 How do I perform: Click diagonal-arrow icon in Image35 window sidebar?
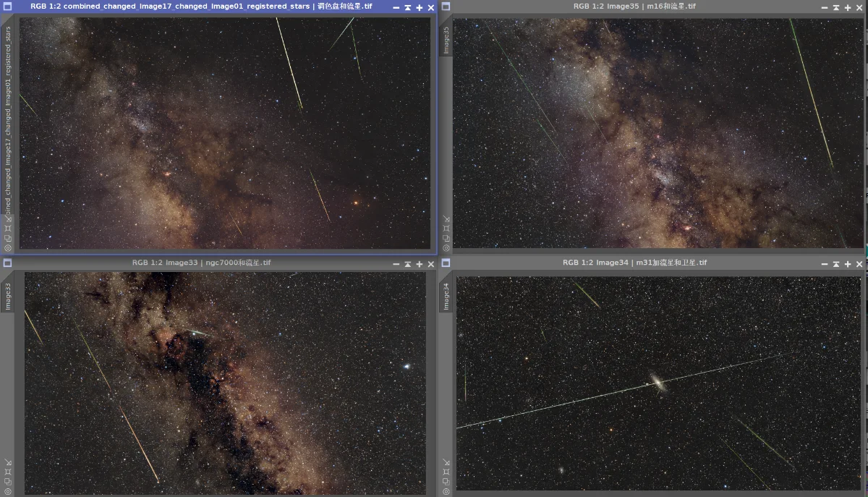446,218
